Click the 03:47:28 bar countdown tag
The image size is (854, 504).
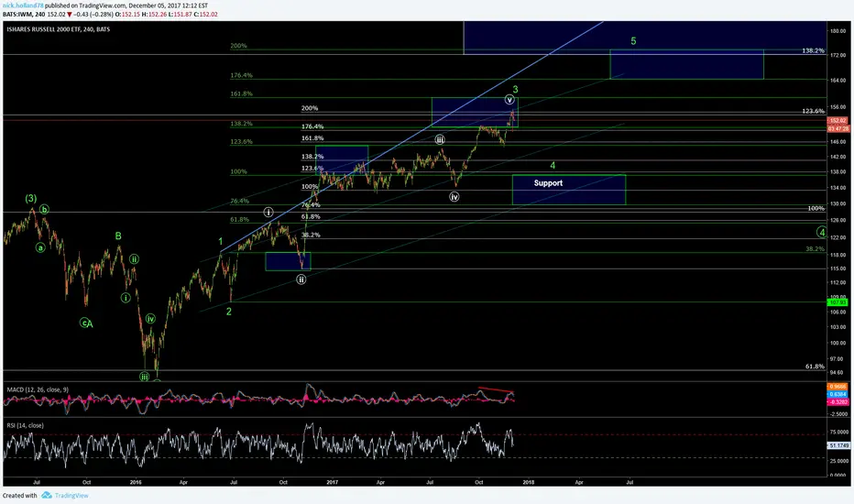coord(838,128)
